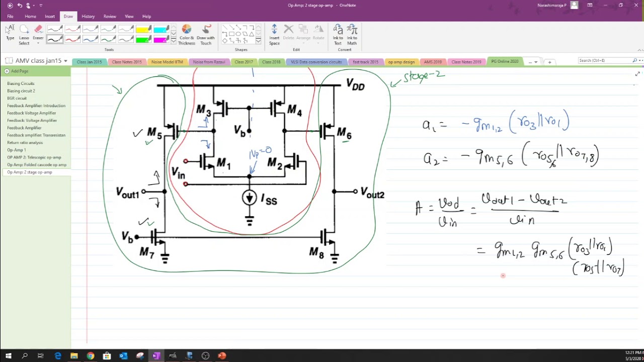Screen dimensions: 644x362
Task: Pick the green highlighter
Action: click(143, 39)
